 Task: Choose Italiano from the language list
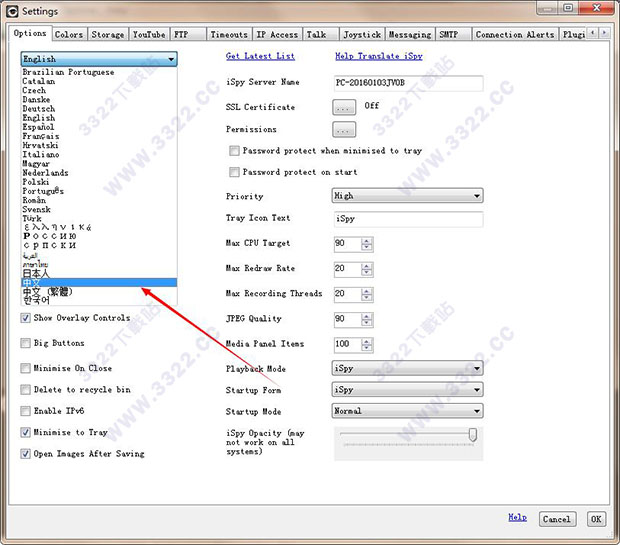99,155
